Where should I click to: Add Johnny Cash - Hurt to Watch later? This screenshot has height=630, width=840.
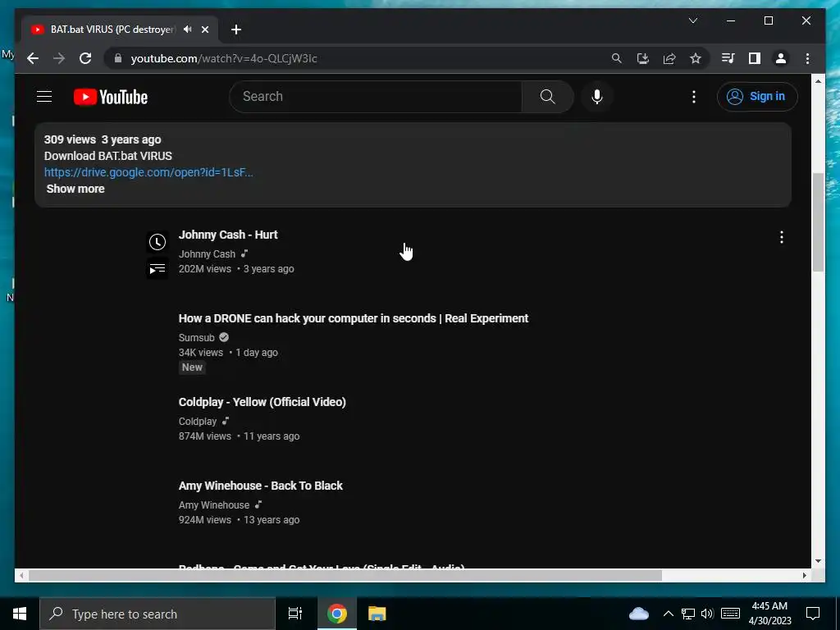157,242
